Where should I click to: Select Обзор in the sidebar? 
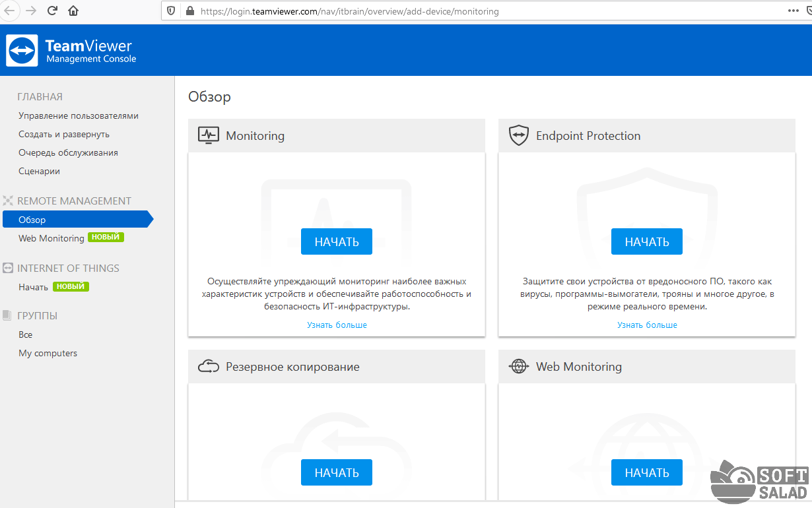click(77, 220)
